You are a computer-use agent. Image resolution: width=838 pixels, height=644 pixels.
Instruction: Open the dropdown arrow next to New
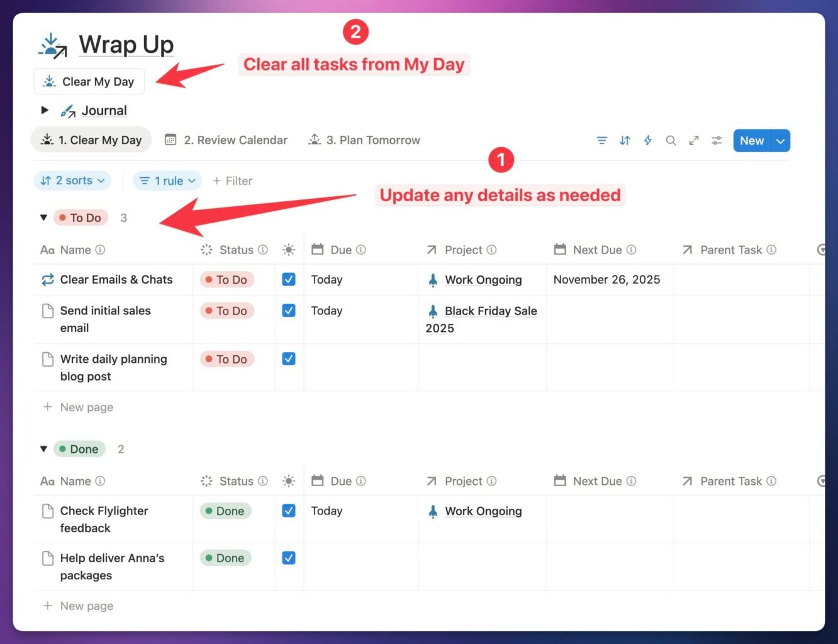pos(780,141)
